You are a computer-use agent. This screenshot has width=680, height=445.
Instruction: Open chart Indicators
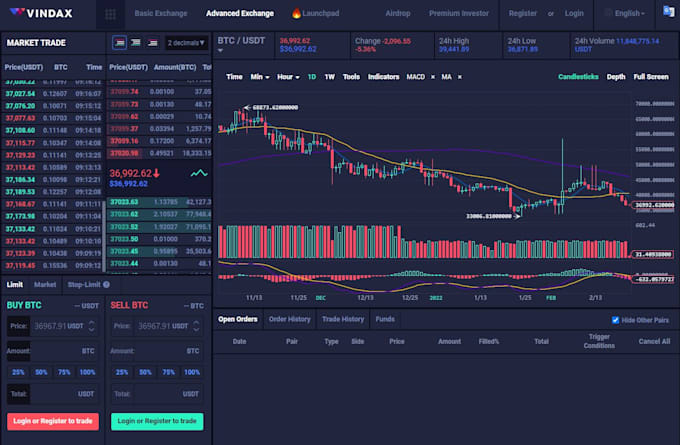tap(383, 77)
